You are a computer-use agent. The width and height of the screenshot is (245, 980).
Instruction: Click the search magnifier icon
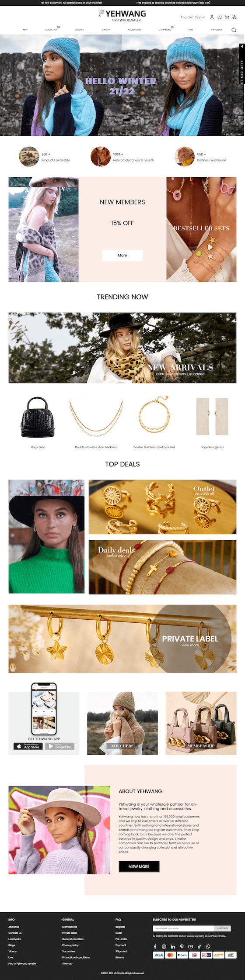[234, 30]
